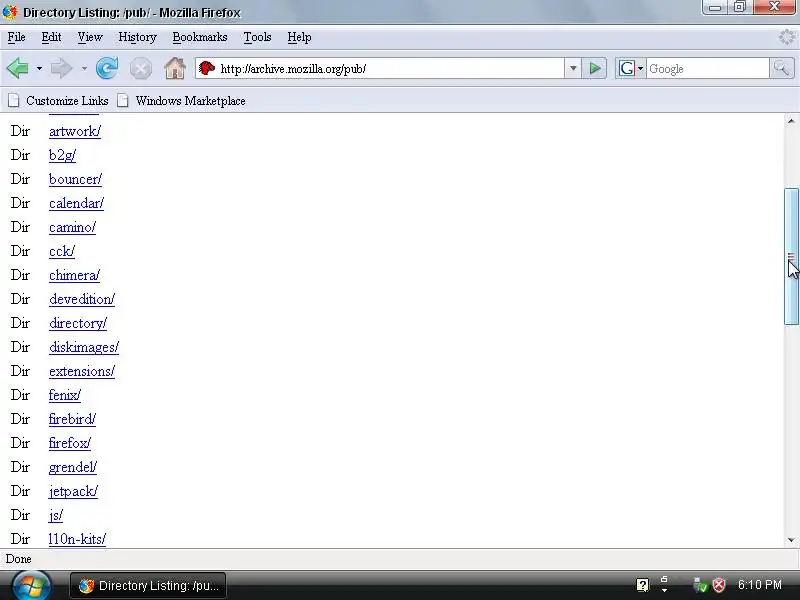Click the Google search input field

pyautogui.click(x=708, y=68)
